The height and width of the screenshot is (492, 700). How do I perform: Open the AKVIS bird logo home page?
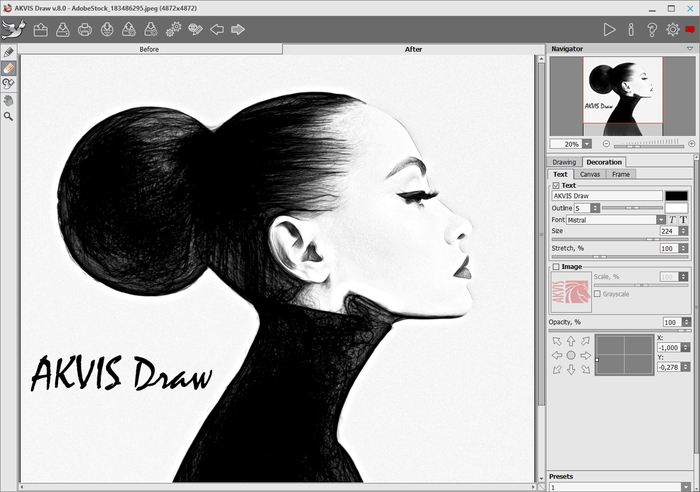click(x=13, y=29)
